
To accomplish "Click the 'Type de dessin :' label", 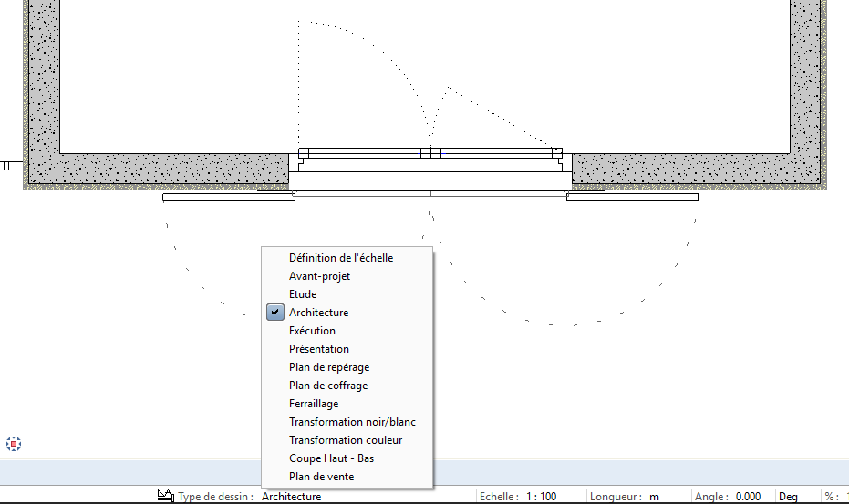I will point(215,497).
